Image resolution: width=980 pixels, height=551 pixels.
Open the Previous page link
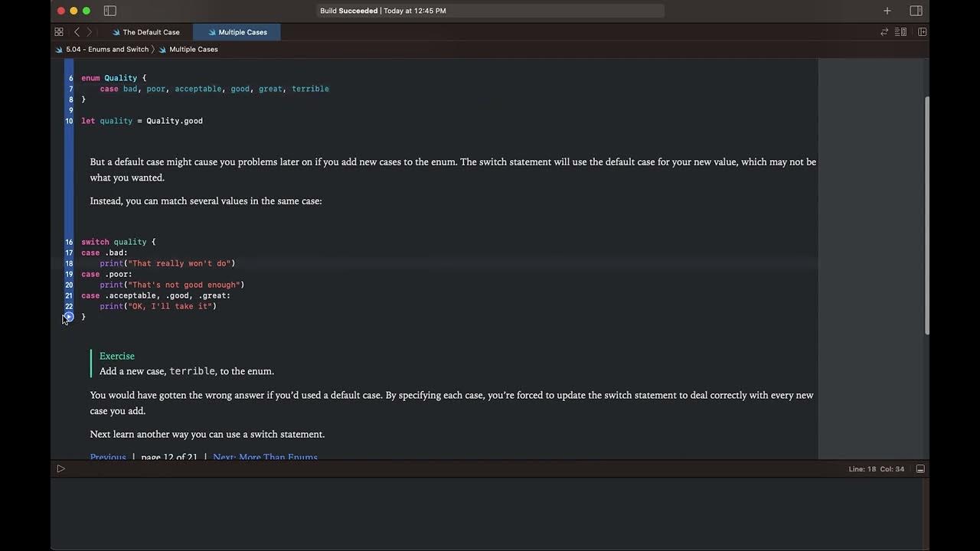pos(108,457)
